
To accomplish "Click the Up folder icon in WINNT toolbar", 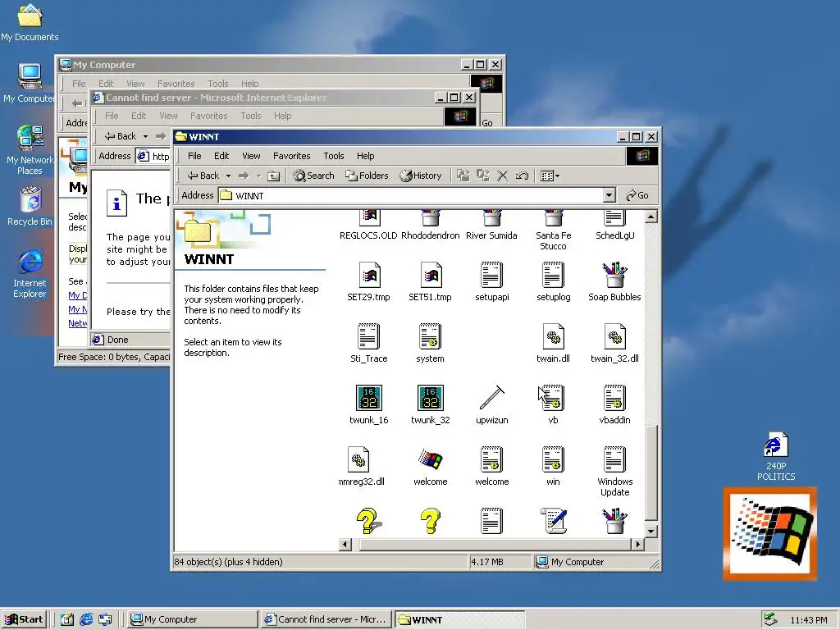I will click(274, 176).
